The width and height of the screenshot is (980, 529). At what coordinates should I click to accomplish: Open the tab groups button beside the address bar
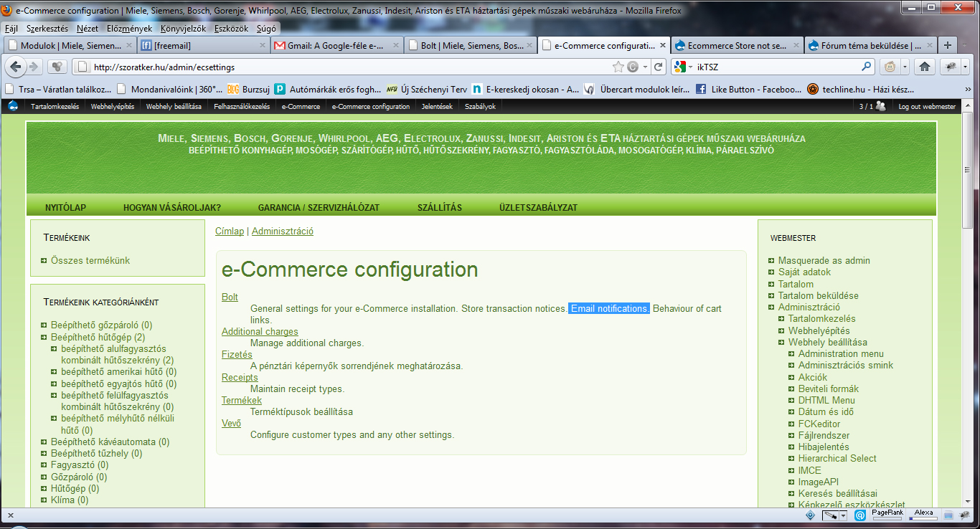click(57, 67)
